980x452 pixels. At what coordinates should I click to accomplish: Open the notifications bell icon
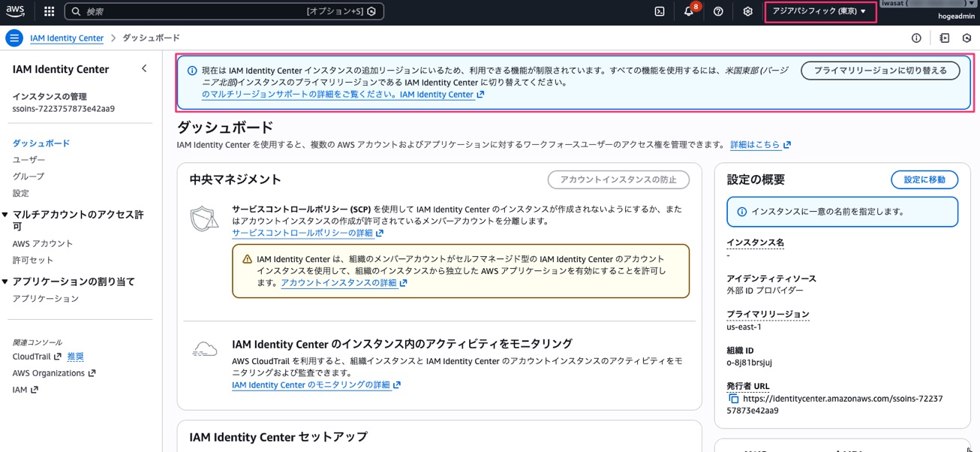(x=689, y=11)
